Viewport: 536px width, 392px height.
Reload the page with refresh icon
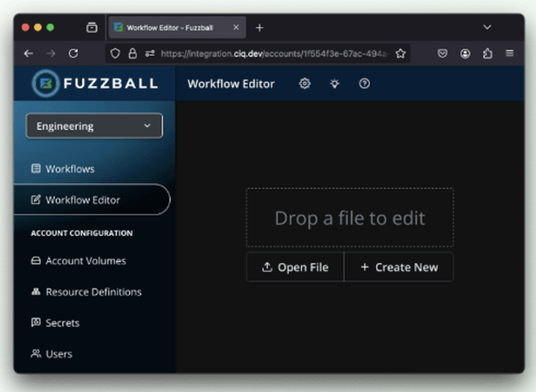pyautogui.click(x=73, y=54)
